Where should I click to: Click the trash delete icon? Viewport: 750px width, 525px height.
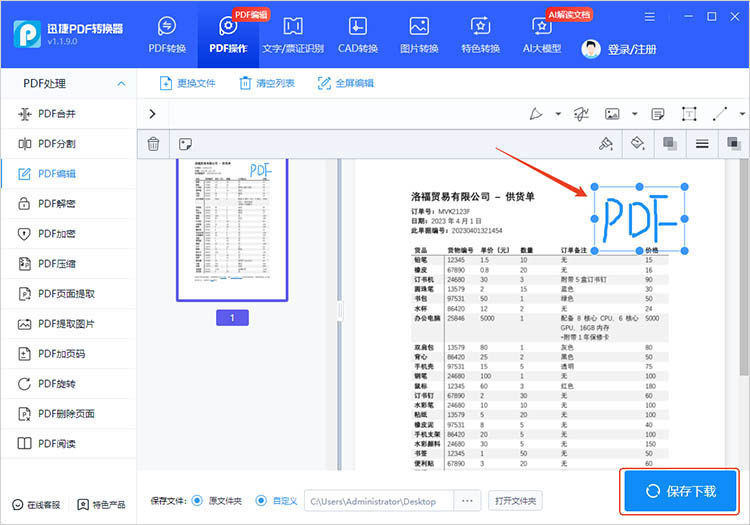click(x=153, y=144)
